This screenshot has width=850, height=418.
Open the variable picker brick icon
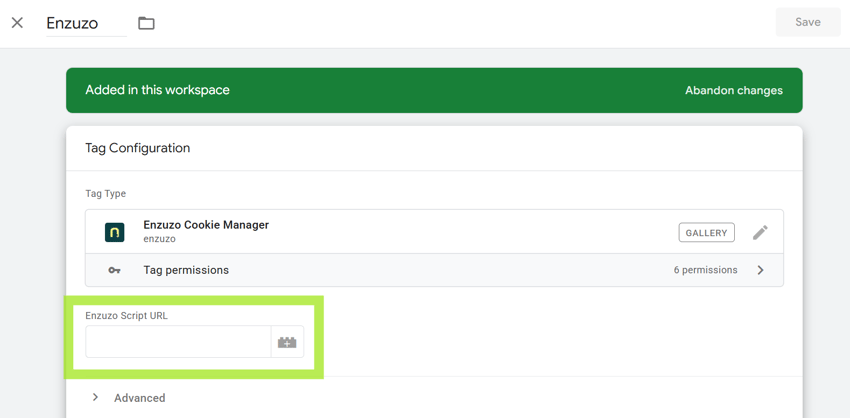[287, 342]
